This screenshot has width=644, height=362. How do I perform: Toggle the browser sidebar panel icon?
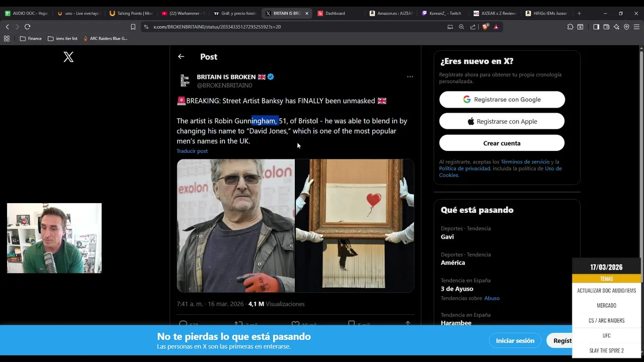pos(596,27)
